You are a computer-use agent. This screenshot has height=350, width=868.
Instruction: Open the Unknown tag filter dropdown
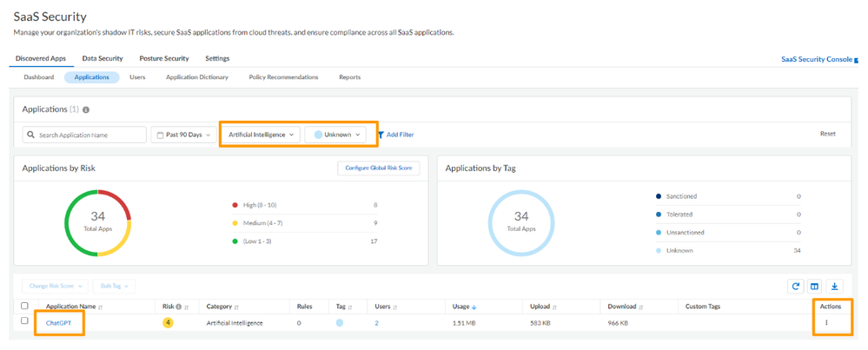click(337, 135)
